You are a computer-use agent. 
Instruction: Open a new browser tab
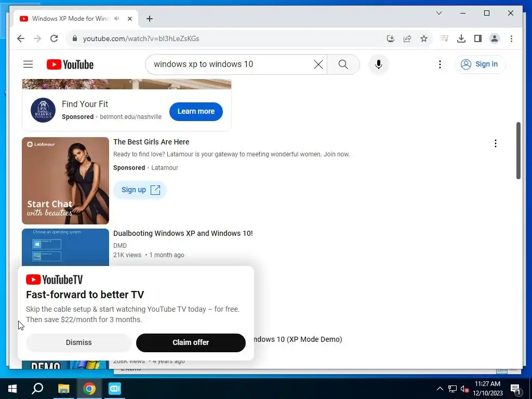(150, 19)
